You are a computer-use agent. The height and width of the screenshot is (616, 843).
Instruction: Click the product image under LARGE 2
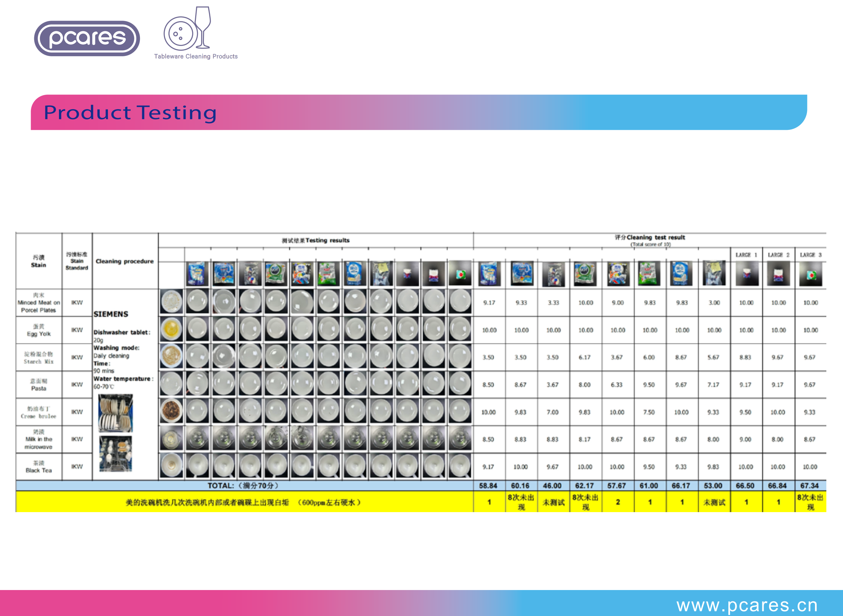pyautogui.click(x=778, y=274)
